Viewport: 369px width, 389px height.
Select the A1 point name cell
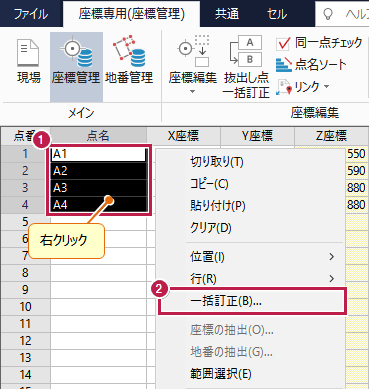tap(99, 154)
